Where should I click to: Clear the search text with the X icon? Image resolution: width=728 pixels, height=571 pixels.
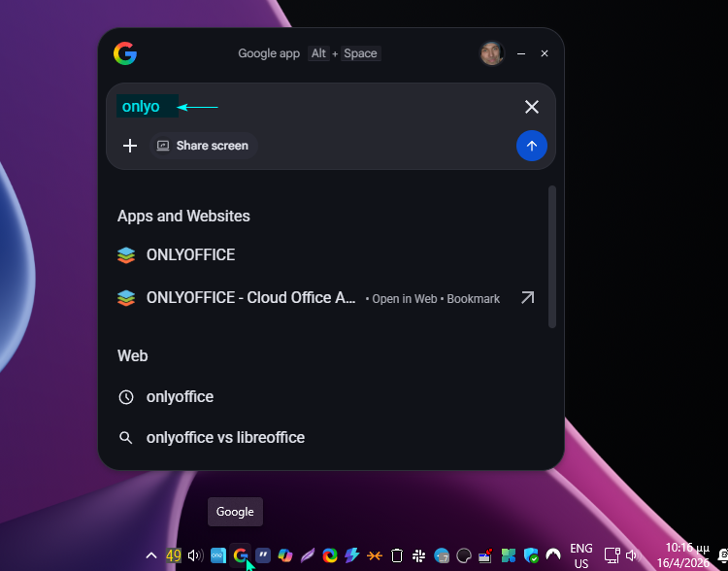click(x=532, y=107)
